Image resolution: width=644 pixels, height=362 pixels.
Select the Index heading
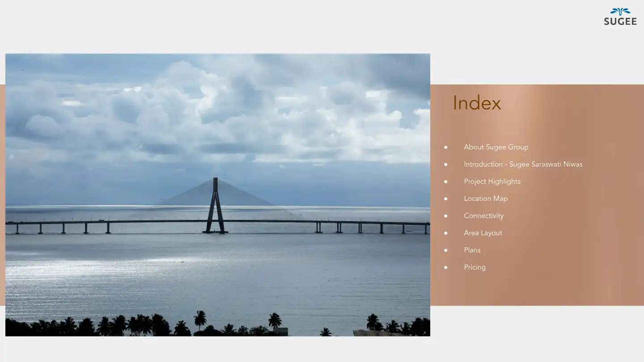coord(476,103)
